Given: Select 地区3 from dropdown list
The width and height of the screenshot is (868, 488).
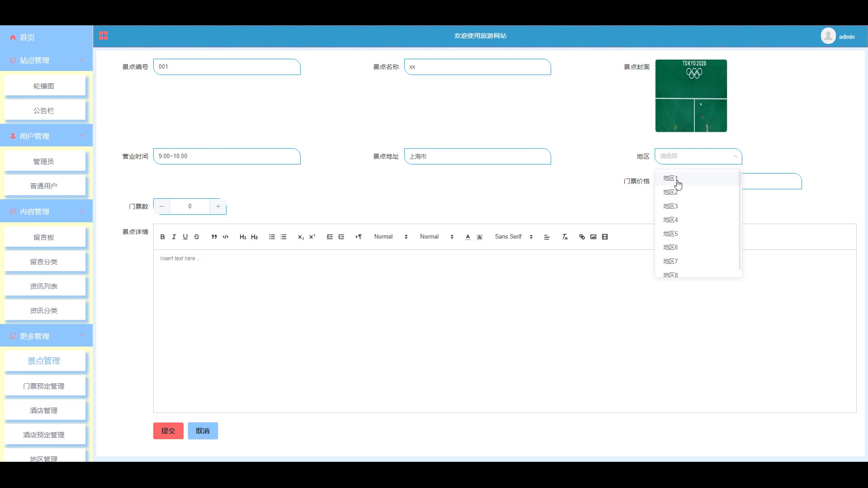Looking at the screenshot, I should (697, 206).
